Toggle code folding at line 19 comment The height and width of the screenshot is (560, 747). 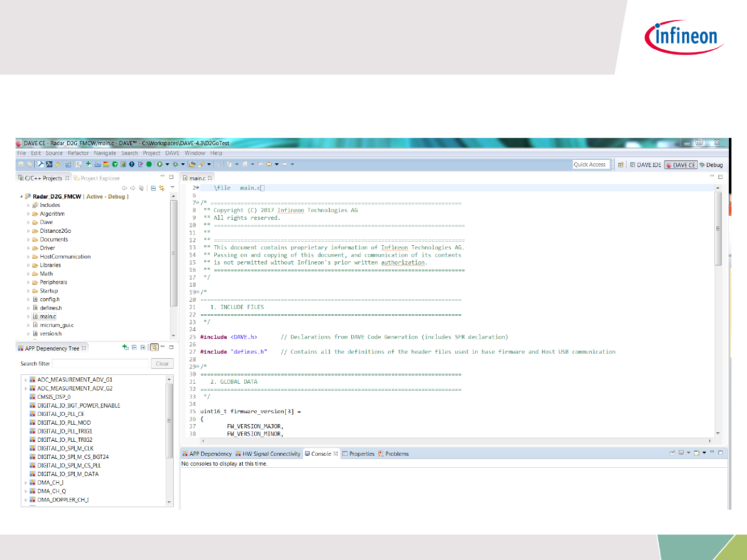coord(198,292)
